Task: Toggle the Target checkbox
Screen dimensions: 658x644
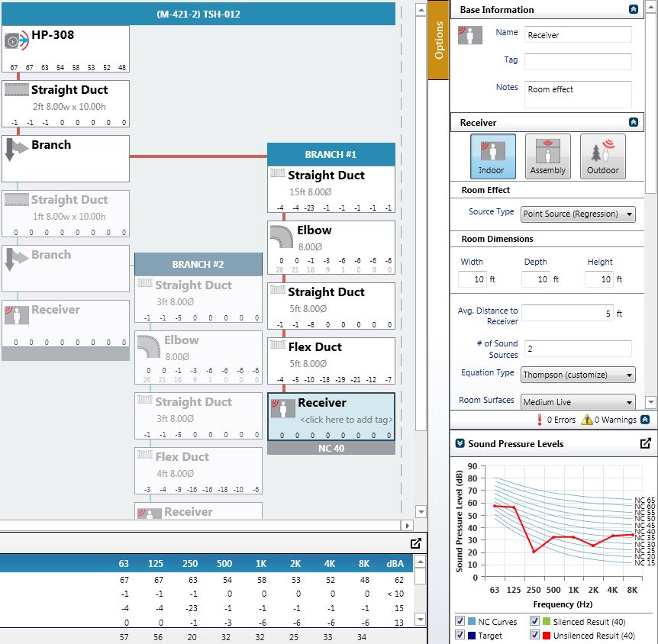Action: 460,635
